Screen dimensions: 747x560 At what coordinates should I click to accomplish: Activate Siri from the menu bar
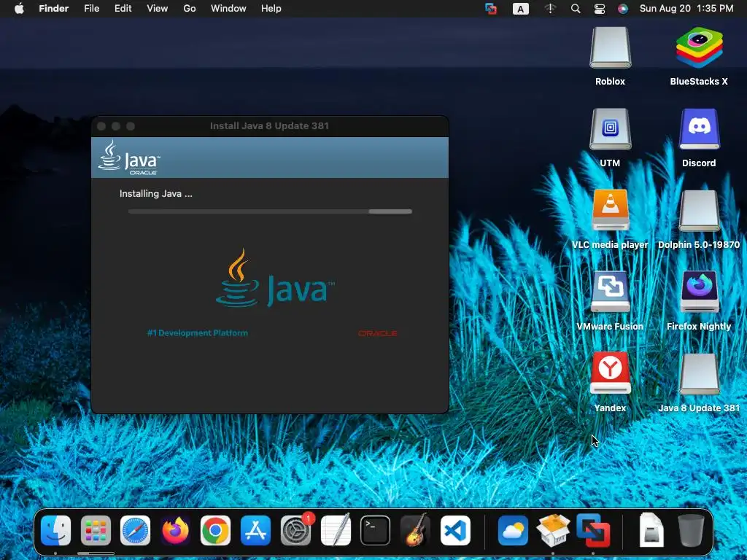(x=623, y=9)
